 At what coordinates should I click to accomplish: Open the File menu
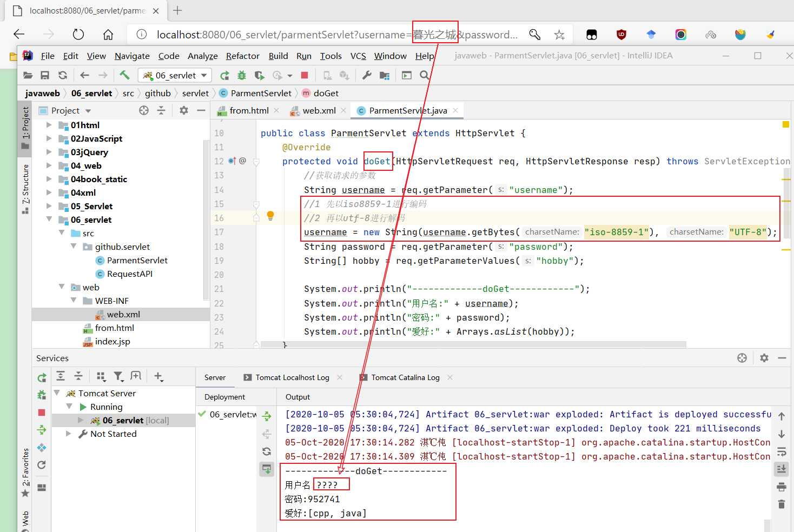click(48, 56)
